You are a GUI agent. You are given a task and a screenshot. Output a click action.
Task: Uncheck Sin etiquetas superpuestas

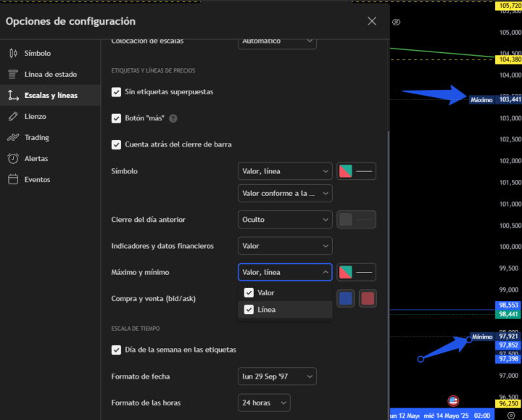(x=116, y=92)
